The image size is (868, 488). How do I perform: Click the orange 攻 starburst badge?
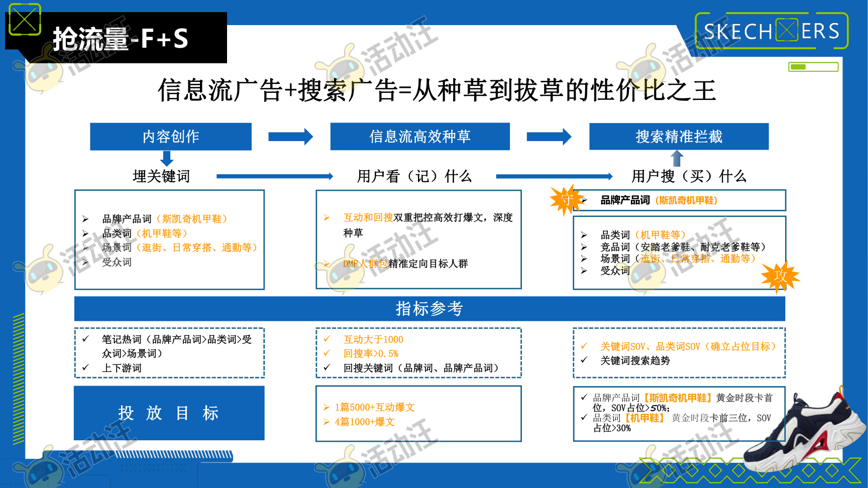pyautogui.click(x=780, y=277)
